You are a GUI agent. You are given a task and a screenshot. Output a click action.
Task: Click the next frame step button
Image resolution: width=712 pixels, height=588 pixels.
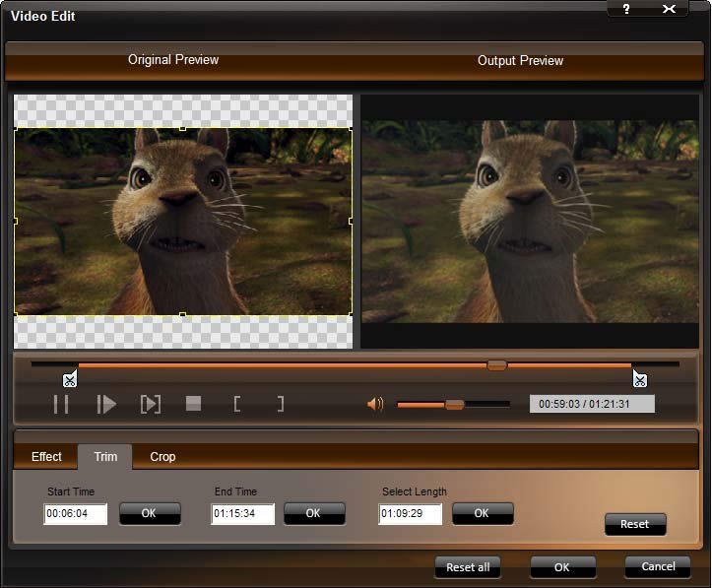(x=150, y=404)
